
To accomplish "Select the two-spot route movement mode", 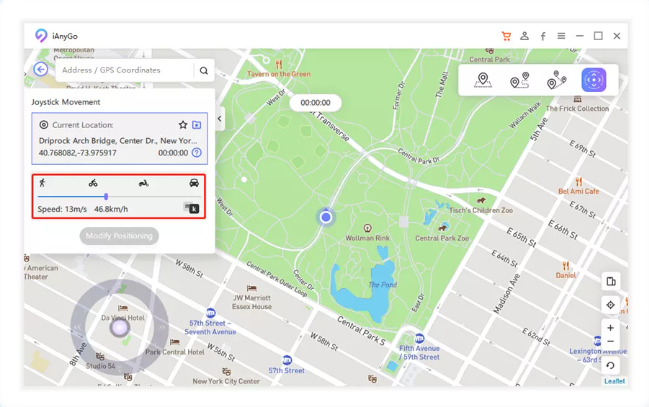I will coord(519,81).
